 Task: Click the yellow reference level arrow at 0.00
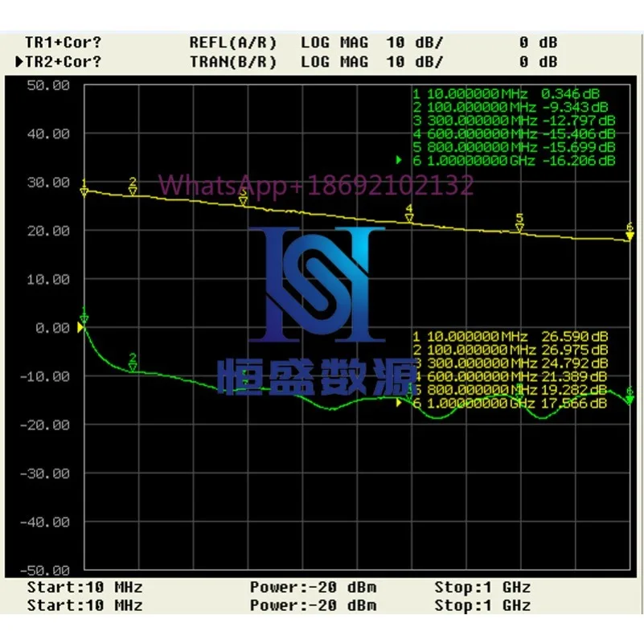[x=80, y=327]
